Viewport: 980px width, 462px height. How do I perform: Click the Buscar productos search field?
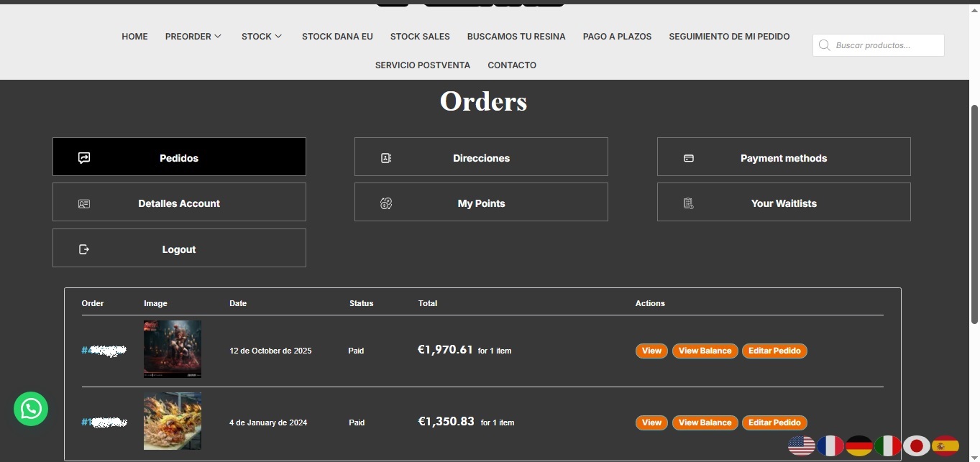[x=879, y=45]
